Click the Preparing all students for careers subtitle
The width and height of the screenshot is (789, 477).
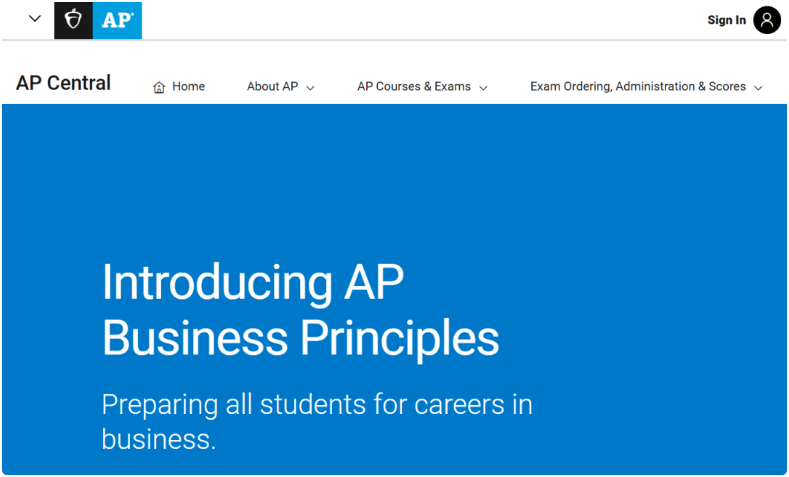[x=317, y=422]
